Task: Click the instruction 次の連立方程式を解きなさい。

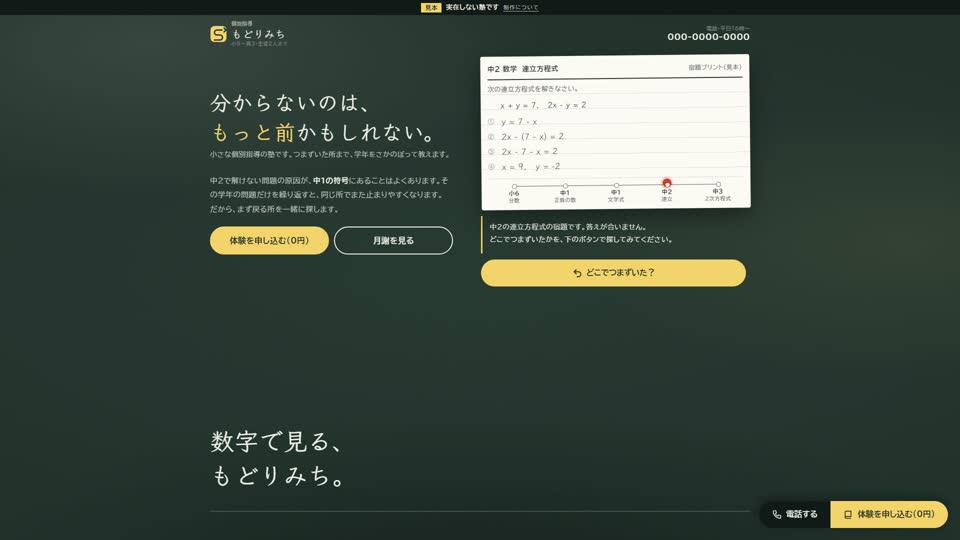Action: pyautogui.click(x=533, y=89)
